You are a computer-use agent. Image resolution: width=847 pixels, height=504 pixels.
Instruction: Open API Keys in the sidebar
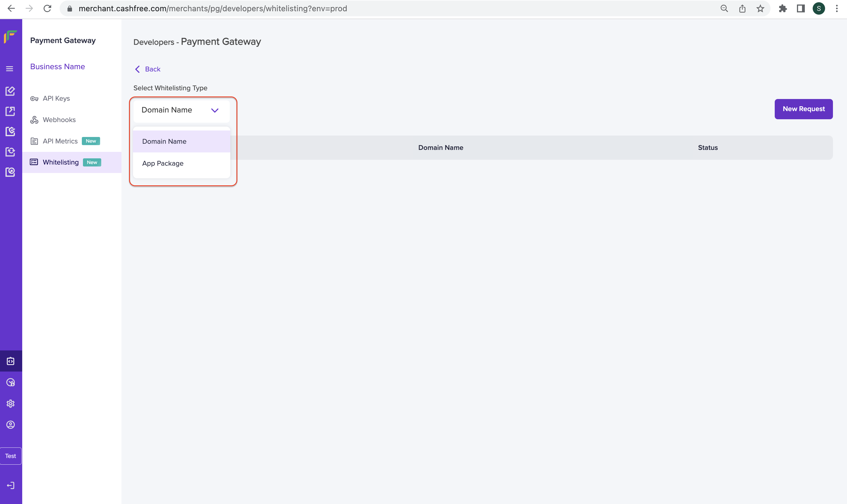click(56, 98)
